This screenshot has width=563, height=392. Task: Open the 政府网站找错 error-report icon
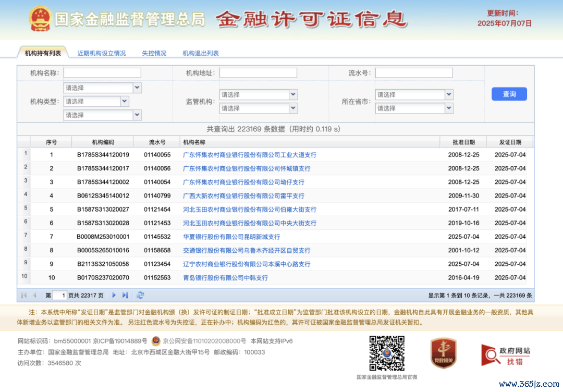coord(506,356)
